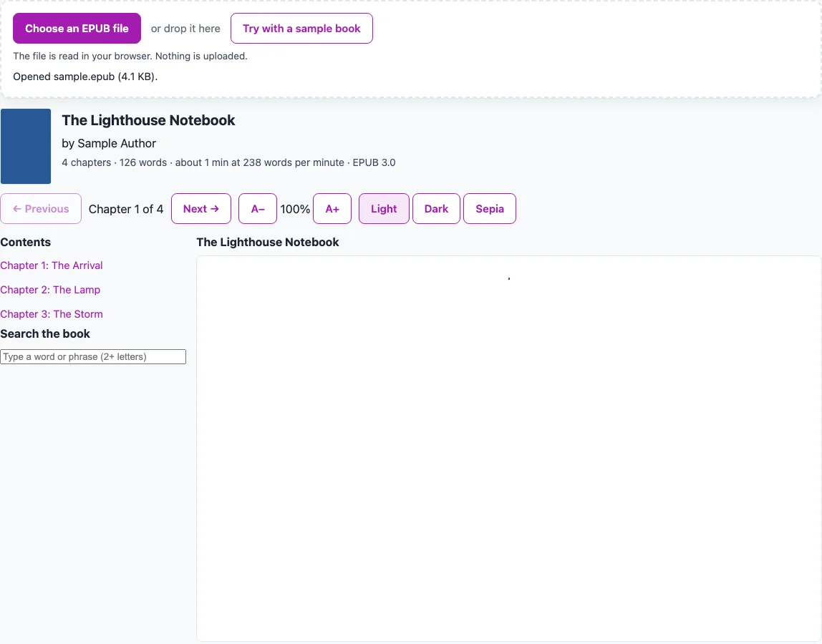
Task: Switch to the Sepia theme
Action: (490, 208)
